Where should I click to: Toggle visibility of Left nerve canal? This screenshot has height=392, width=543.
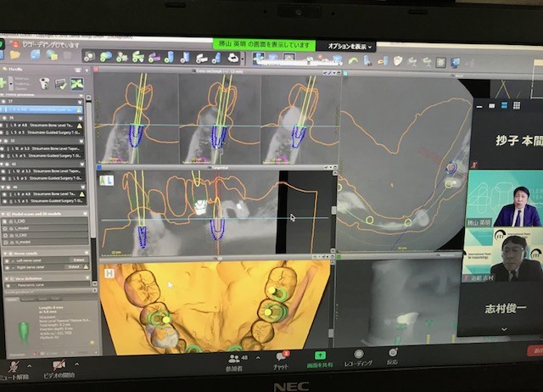coord(6,260)
